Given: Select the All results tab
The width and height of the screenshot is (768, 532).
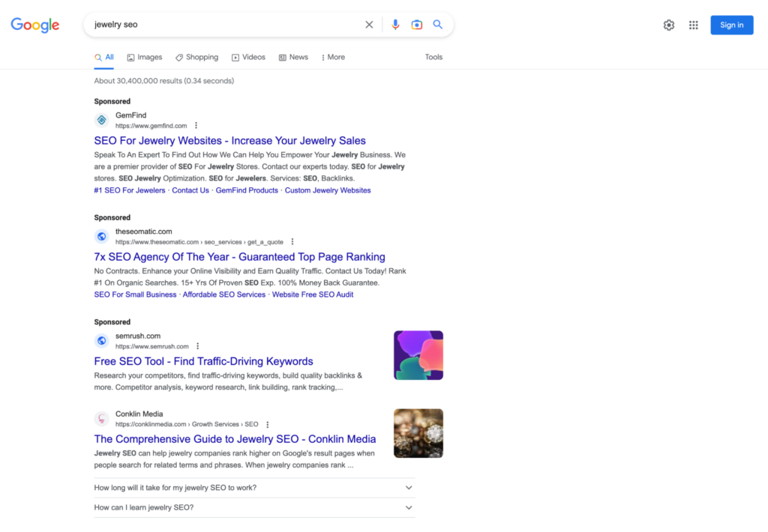Looking at the screenshot, I should pos(104,57).
